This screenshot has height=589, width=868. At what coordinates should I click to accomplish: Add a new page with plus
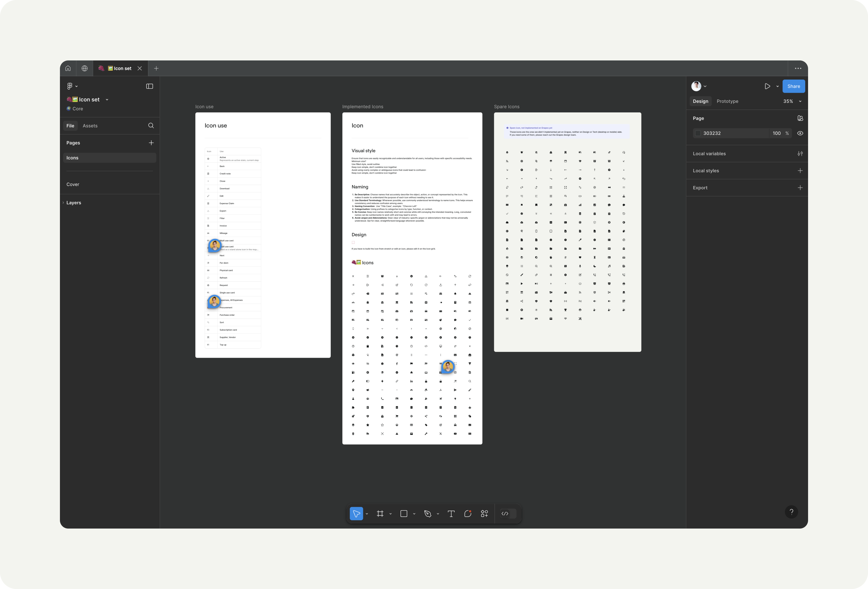151,143
